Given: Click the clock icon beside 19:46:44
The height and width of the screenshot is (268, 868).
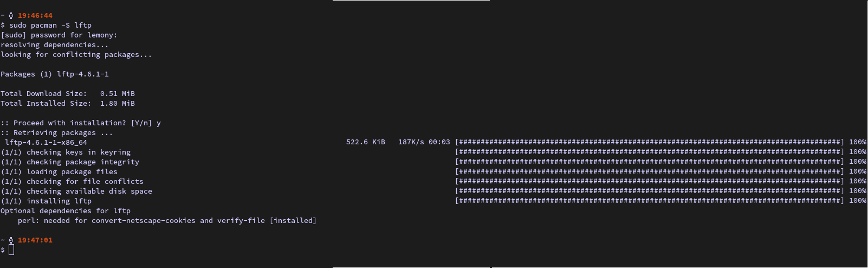Looking at the screenshot, I should pyautogui.click(x=11, y=16).
